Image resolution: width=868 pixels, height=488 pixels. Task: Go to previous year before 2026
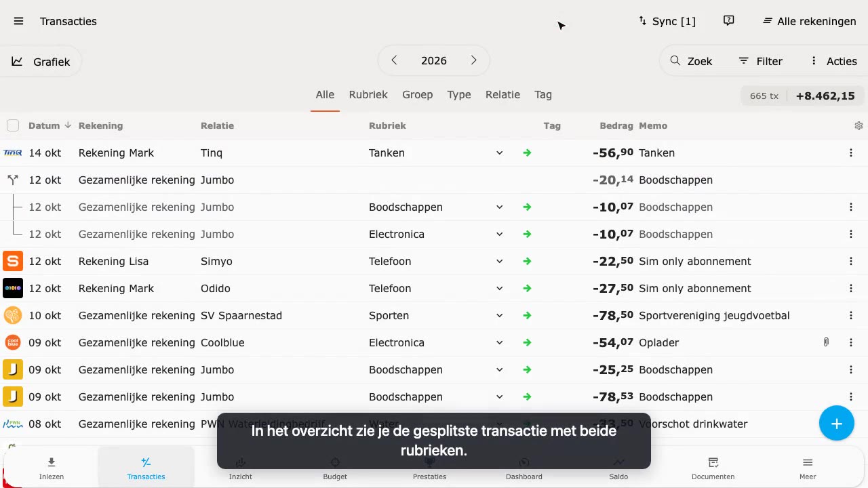tap(394, 60)
